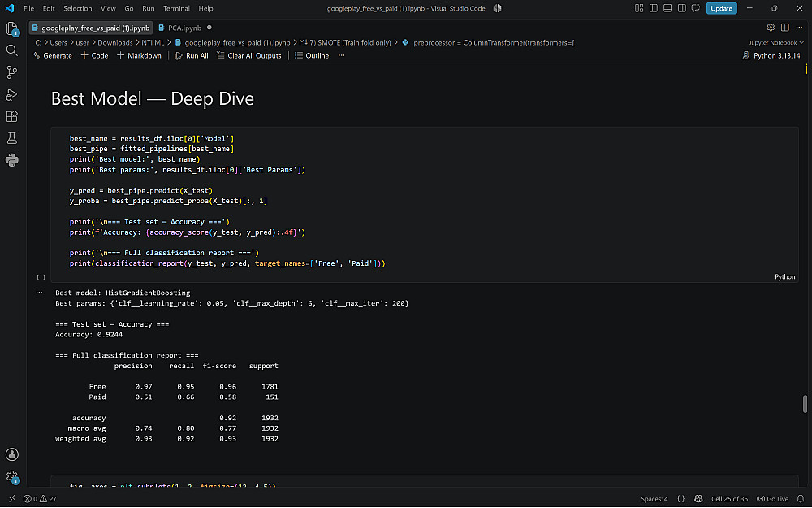Viewport: 812px width, 508px height.
Task: Toggle the secondary side bar layout
Action: [x=682, y=8]
